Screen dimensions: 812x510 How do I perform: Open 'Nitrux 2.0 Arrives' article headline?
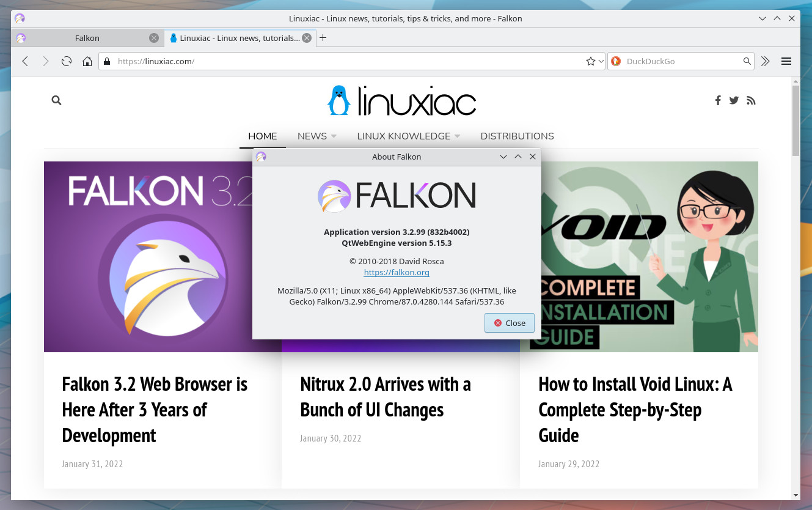pyautogui.click(x=386, y=397)
